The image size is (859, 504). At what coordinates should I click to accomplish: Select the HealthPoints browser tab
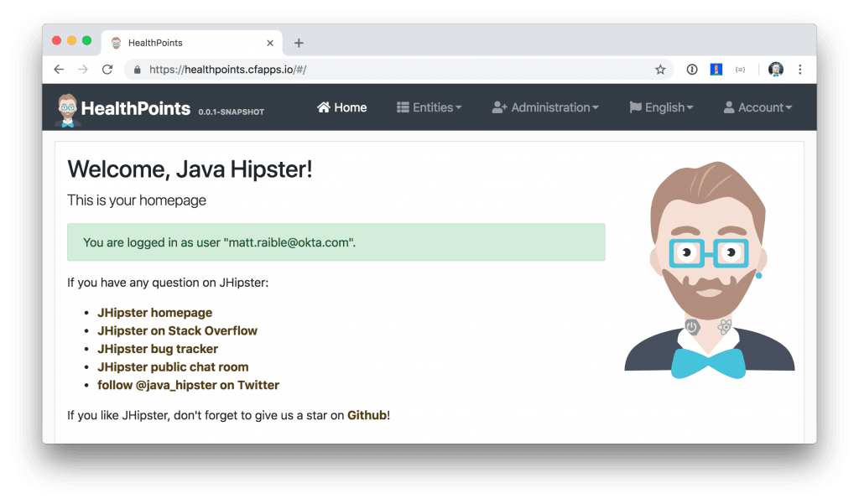192,43
